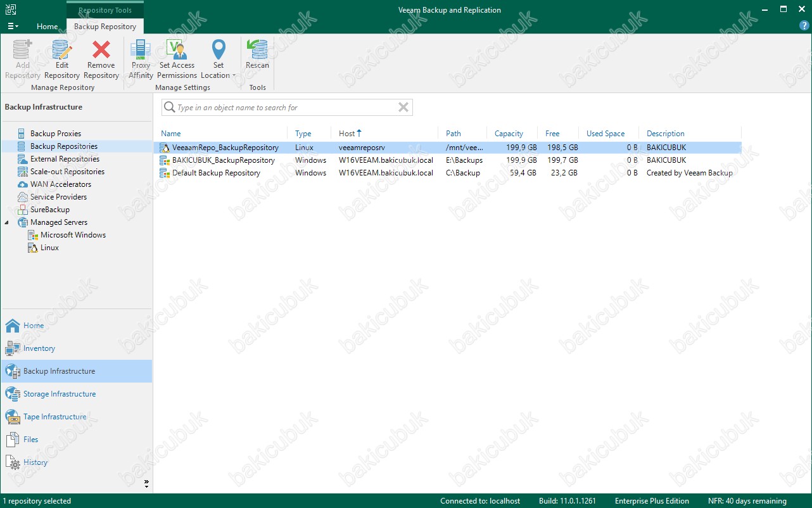
Task: Clear the search box with X icon
Action: pos(403,108)
